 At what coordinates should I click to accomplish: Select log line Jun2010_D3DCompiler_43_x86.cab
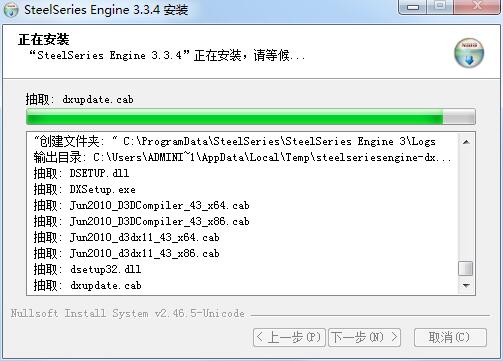[141, 221]
